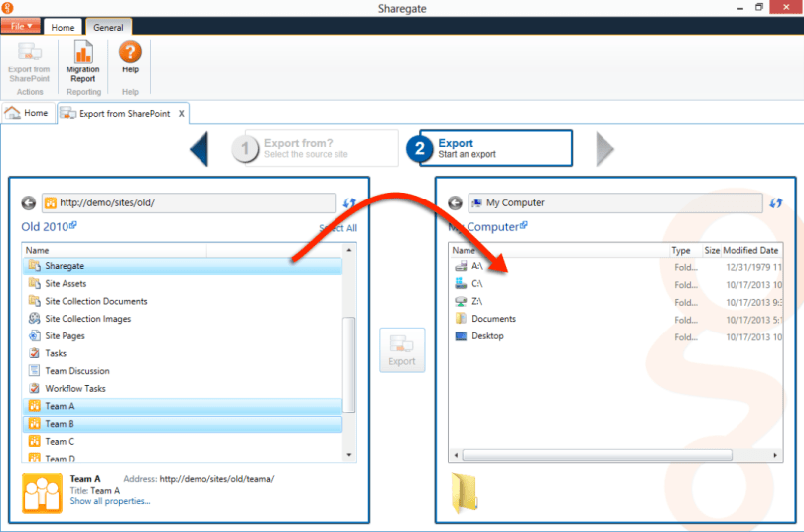Select the Team C site item
This screenshot has height=532, width=804.
tap(60, 441)
